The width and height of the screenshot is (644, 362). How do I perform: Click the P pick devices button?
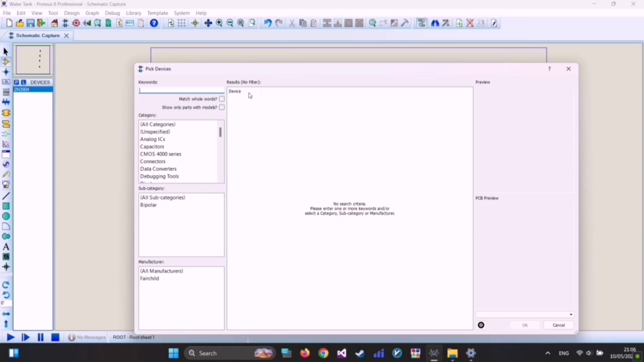click(x=17, y=82)
